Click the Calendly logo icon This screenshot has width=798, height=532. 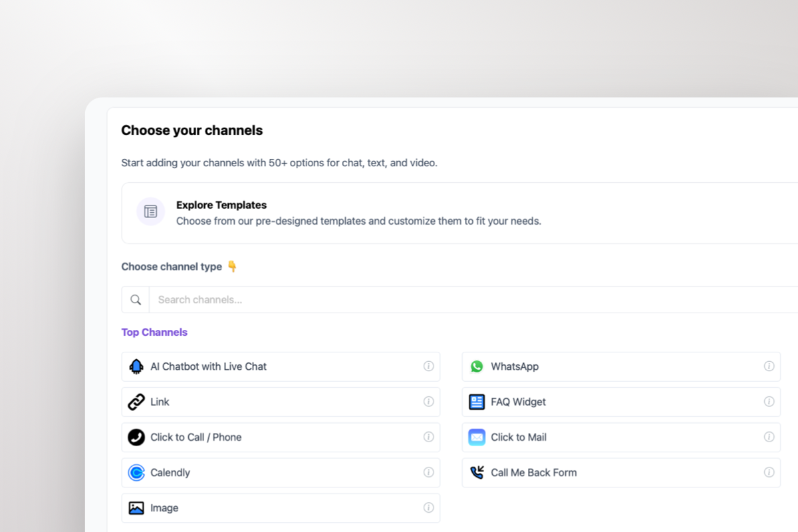(x=136, y=473)
